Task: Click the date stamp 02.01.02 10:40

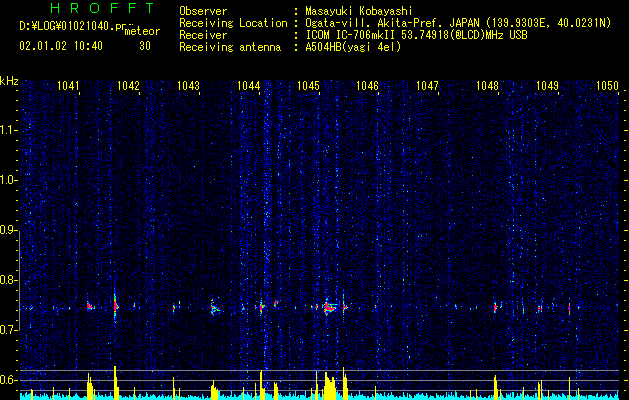Action: click(x=61, y=46)
